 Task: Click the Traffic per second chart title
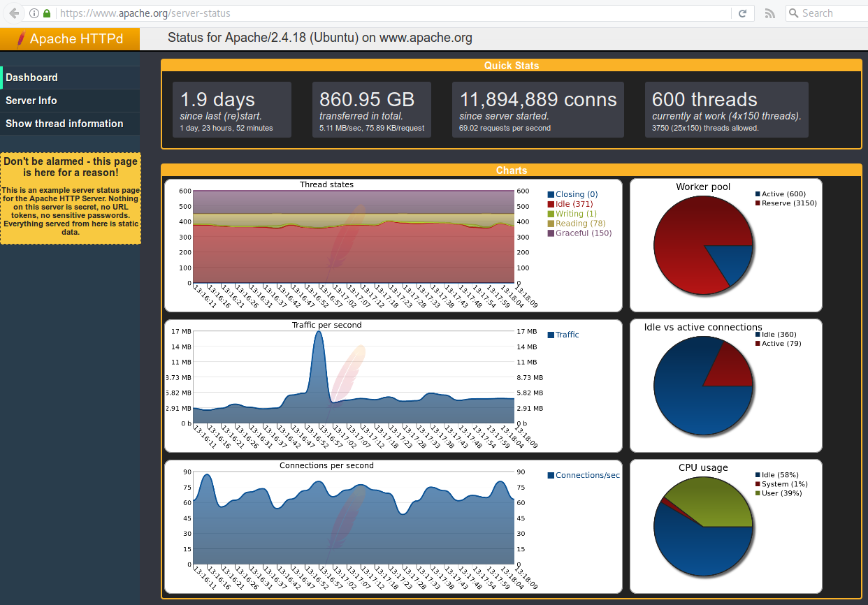pos(326,325)
